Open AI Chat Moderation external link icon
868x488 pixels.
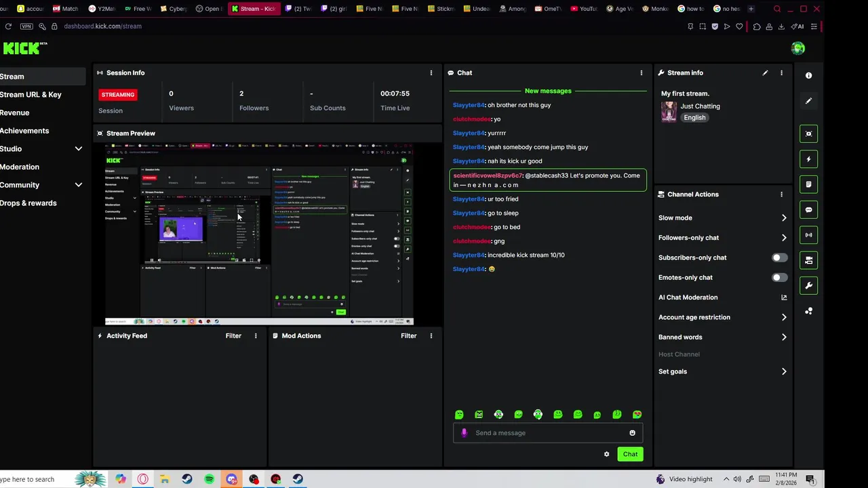784,298
